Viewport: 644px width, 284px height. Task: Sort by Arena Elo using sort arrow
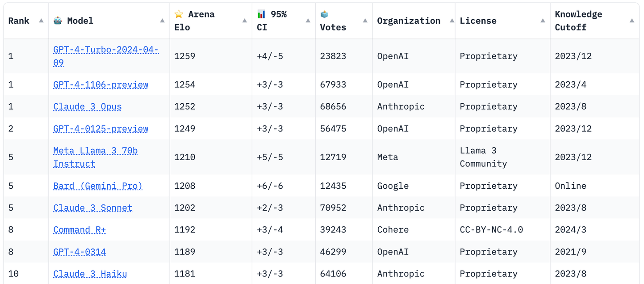244,21
